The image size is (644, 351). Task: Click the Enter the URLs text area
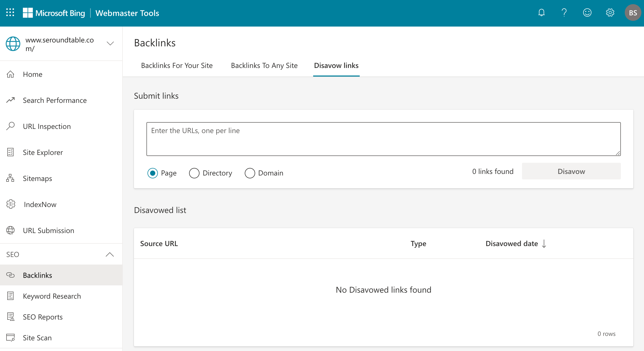[x=383, y=139]
